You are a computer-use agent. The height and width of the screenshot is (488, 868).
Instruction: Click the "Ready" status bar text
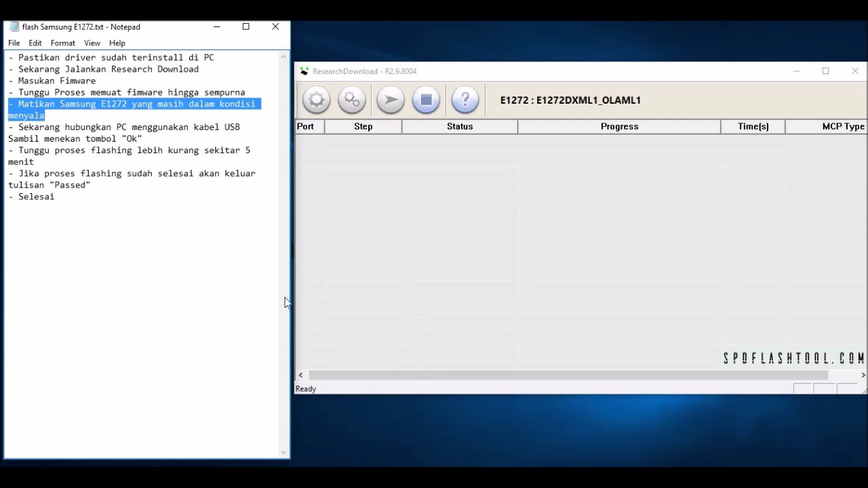tap(306, 389)
